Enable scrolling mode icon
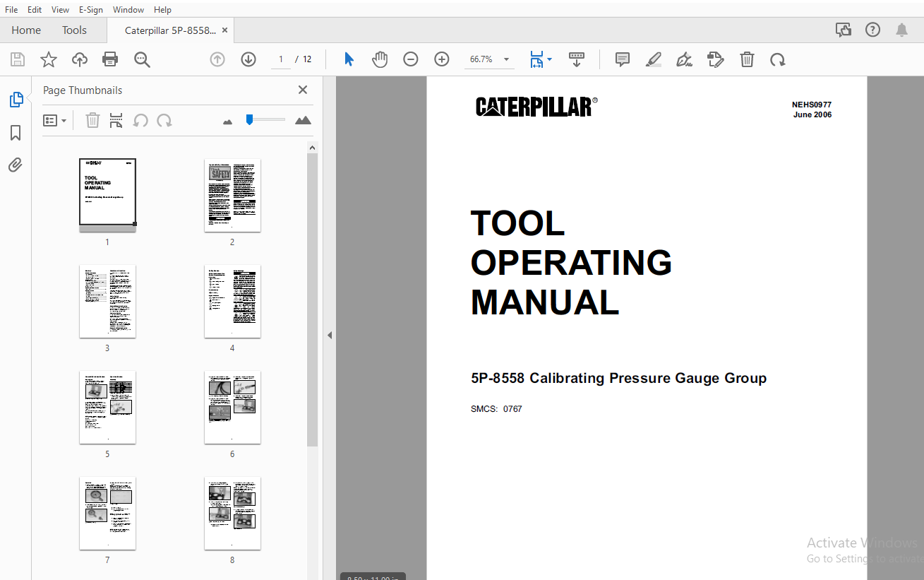Screen dimensions: 924x580 577,59
